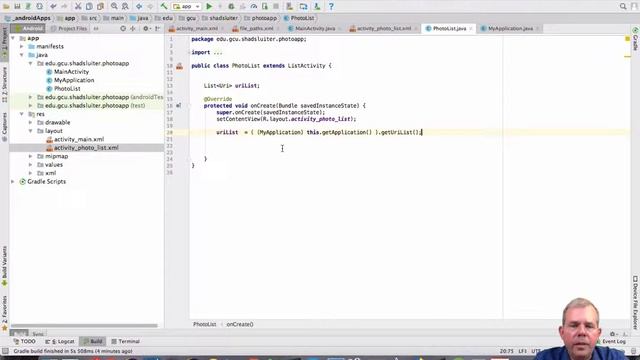Toggle Device File Explorer side panel
The image size is (640, 360).
click(x=635, y=302)
